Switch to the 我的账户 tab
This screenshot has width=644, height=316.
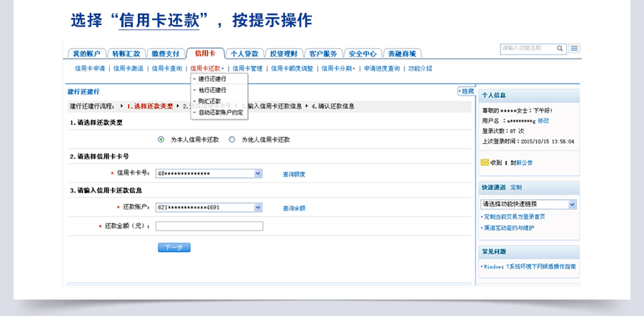click(x=88, y=54)
